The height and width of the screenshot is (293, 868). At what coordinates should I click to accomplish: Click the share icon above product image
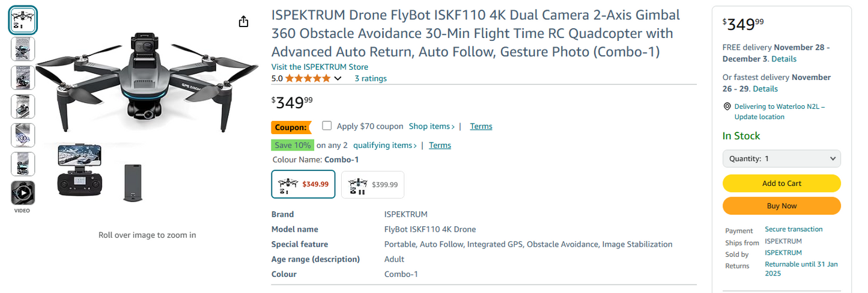243,22
